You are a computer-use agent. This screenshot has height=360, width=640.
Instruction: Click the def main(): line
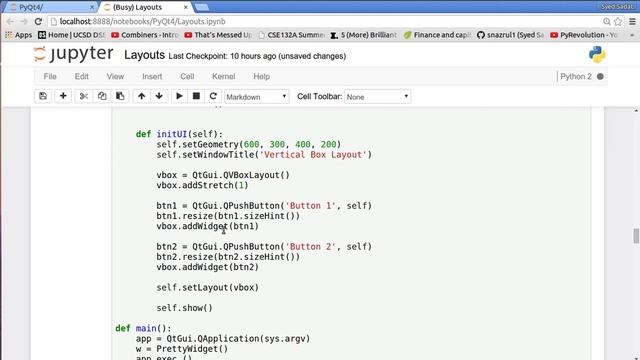[143, 328]
